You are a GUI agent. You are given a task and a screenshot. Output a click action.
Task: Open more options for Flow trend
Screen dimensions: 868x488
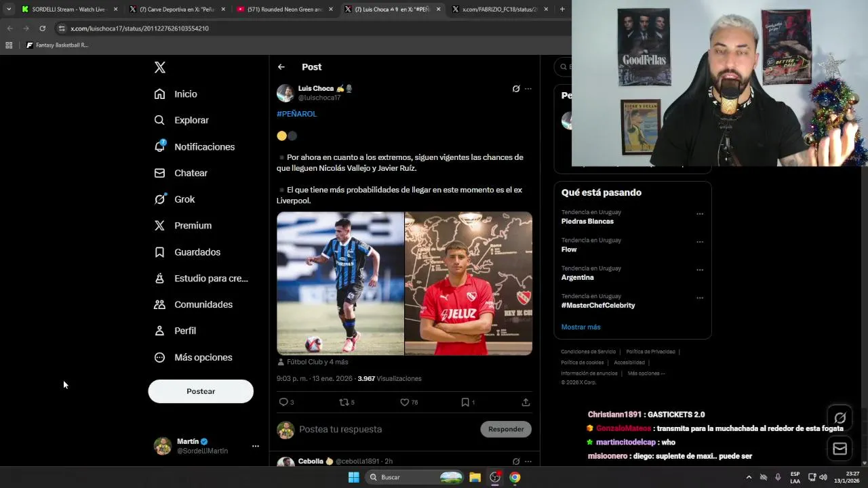click(x=700, y=242)
